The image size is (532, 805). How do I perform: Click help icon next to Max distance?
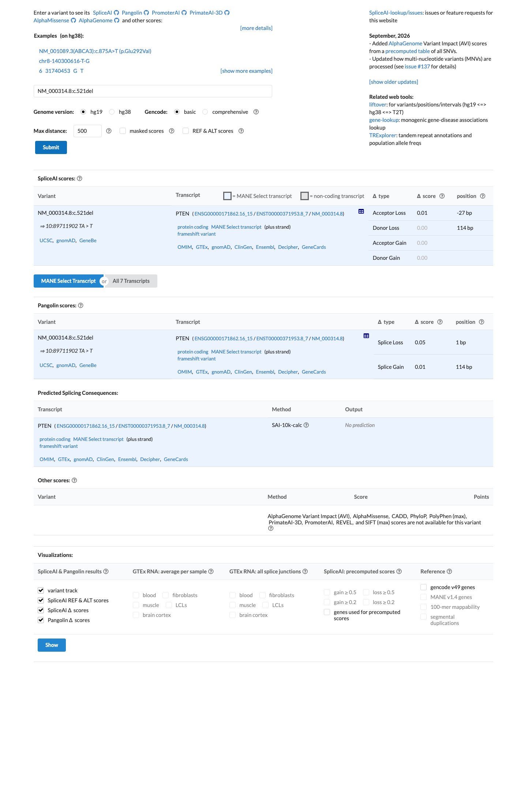[109, 131]
